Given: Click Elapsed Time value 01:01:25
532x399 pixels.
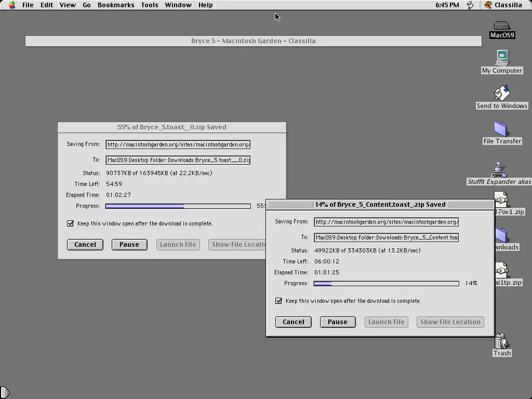Looking at the screenshot, I should 327,272.
